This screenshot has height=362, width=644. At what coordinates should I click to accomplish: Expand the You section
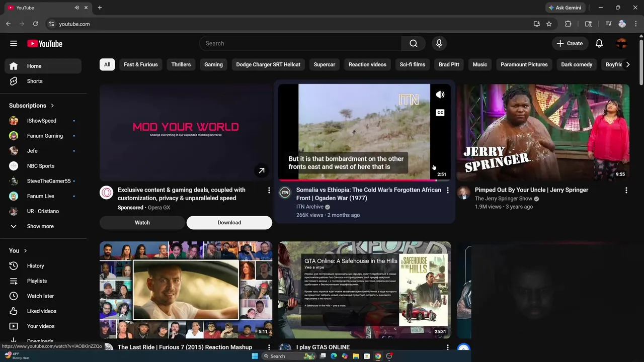(18, 250)
